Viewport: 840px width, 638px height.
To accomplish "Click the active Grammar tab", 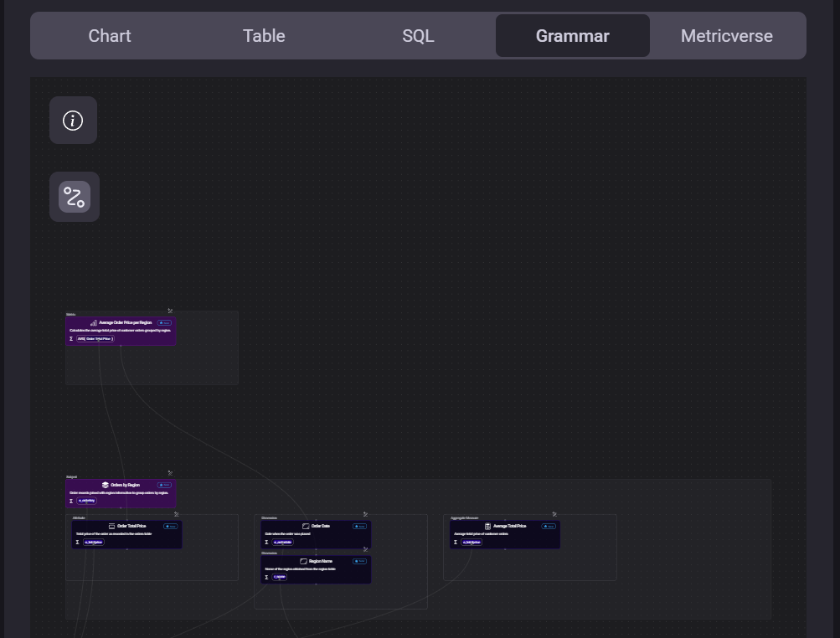I will click(572, 36).
